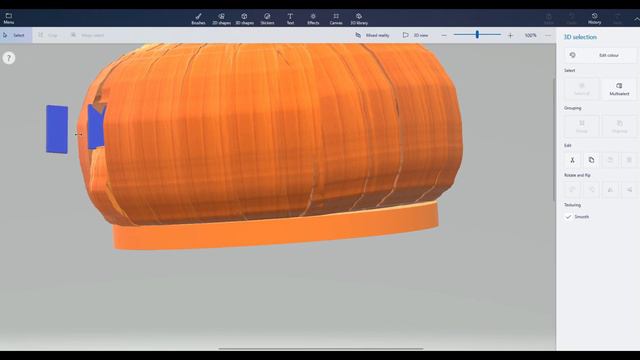Image resolution: width=640 pixels, height=360 pixels.
Task: Click the Magic select tool
Action: (87, 36)
